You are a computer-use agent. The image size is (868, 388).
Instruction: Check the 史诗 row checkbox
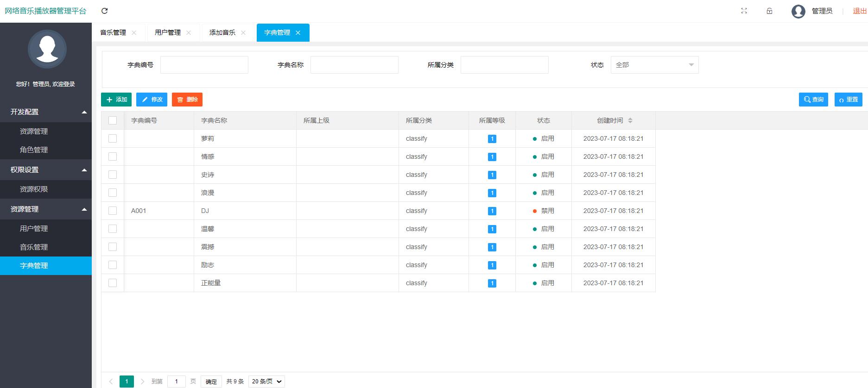click(x=113, y=175)
